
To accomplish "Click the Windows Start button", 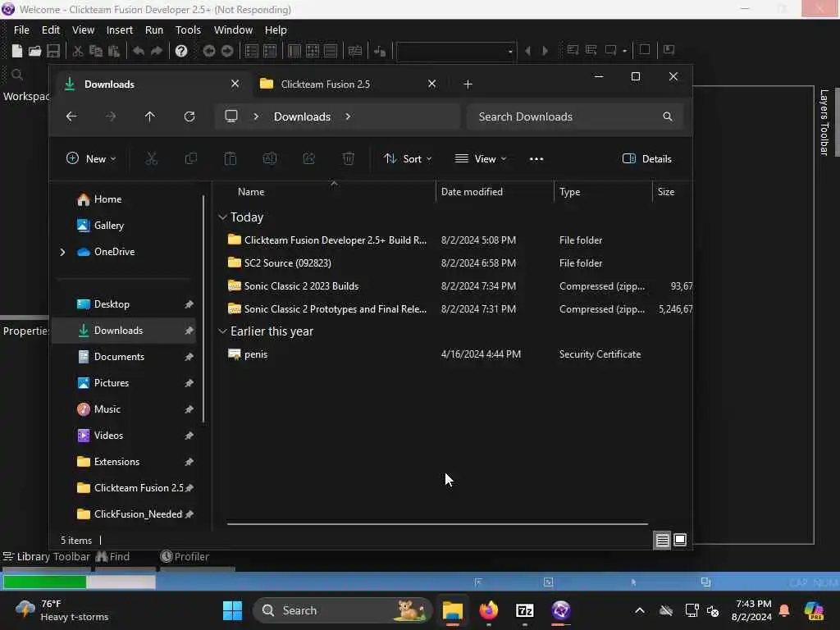I will tap(232, 610).
